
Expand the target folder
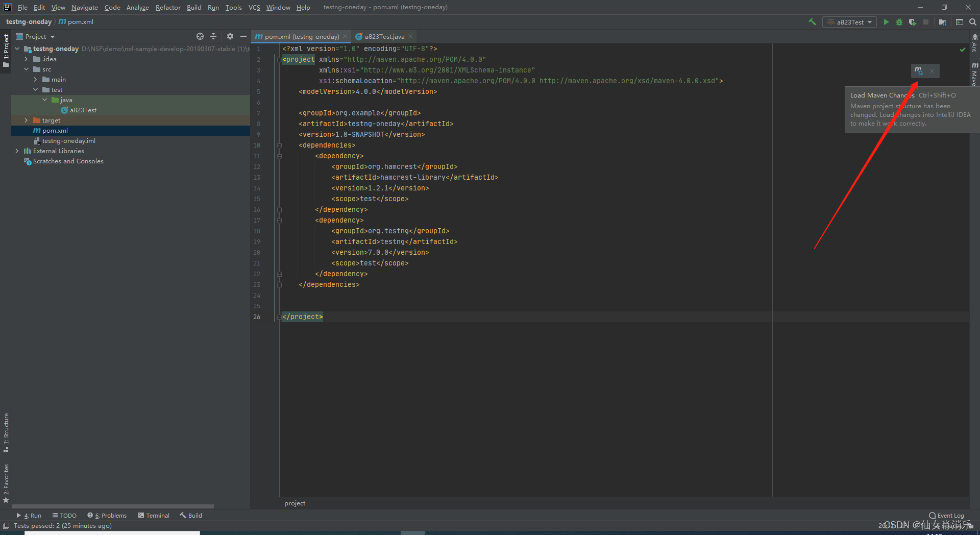tap(26, 120)
